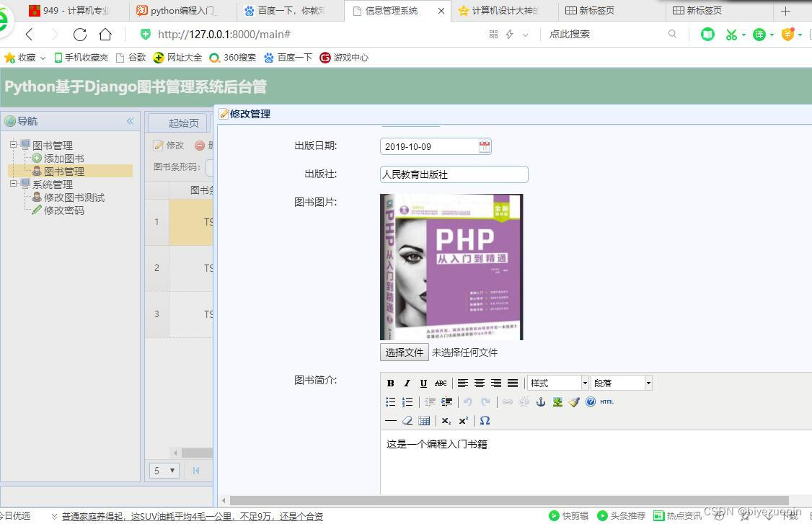812x524 pixels.
Task: Click the 选择文件 upload button
Action: click(403, 352)
